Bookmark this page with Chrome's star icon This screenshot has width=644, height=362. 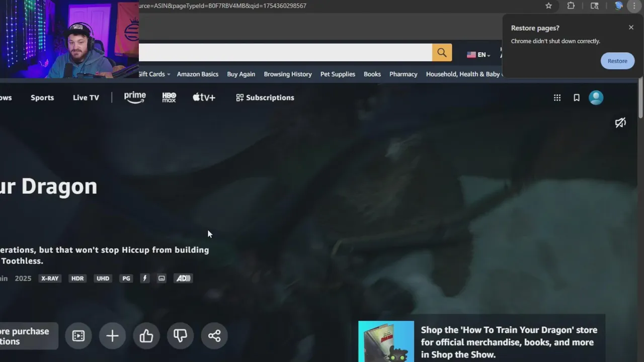(548, 6)
